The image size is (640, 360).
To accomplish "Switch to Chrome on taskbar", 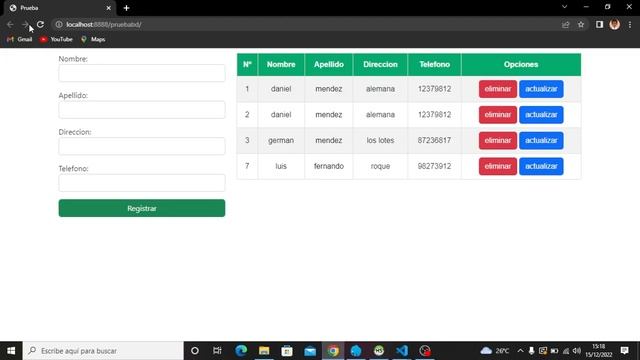I will (333, 351).
